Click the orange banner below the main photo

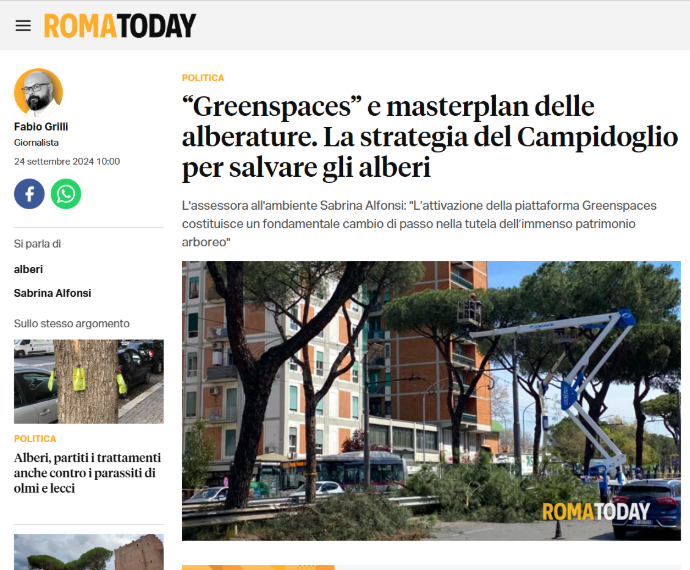tap(258, 568)
